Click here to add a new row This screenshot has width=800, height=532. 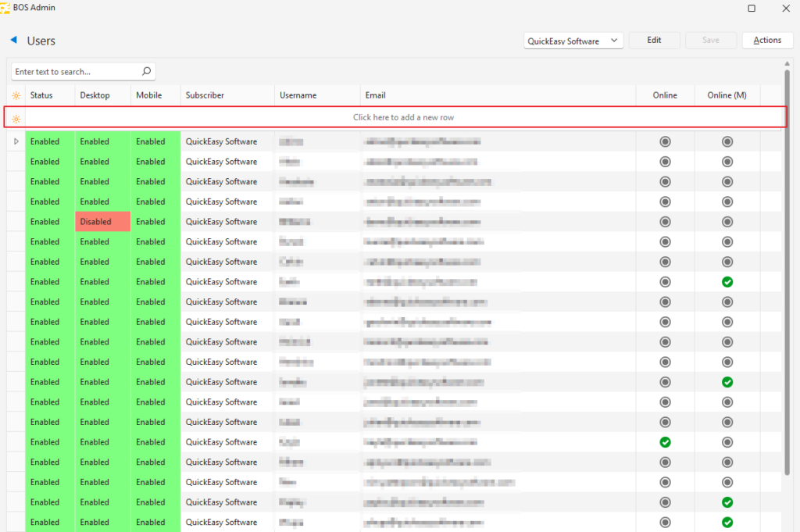pos(403,117)
